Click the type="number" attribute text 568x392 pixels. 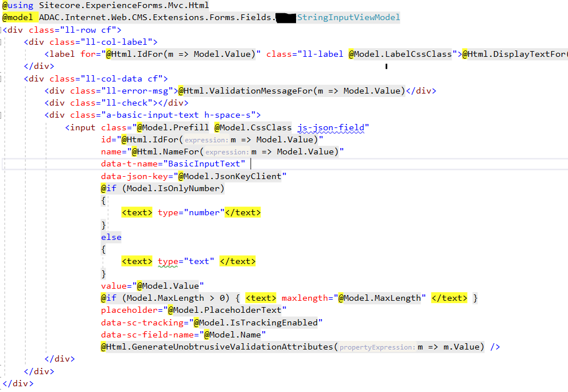(189, 212)
